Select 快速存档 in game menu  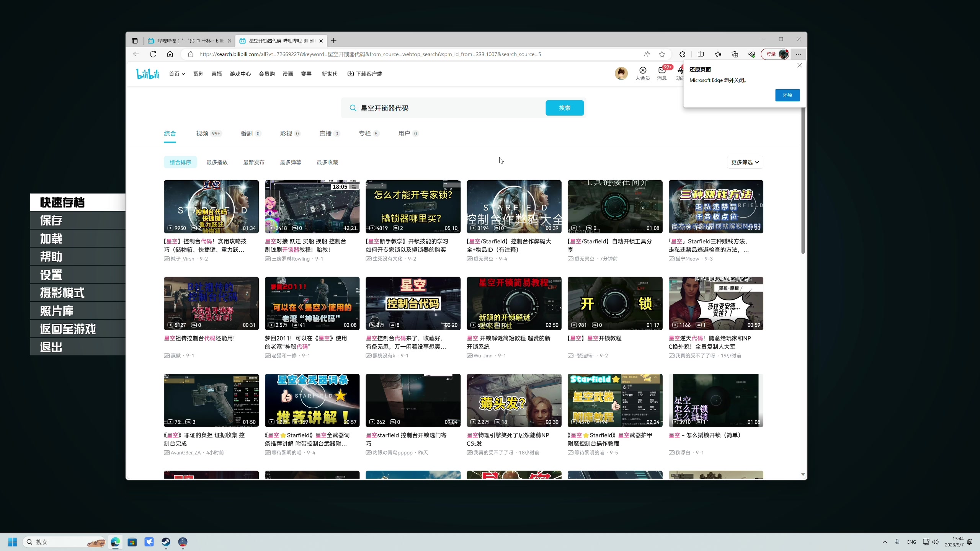[x=78, y=202]
